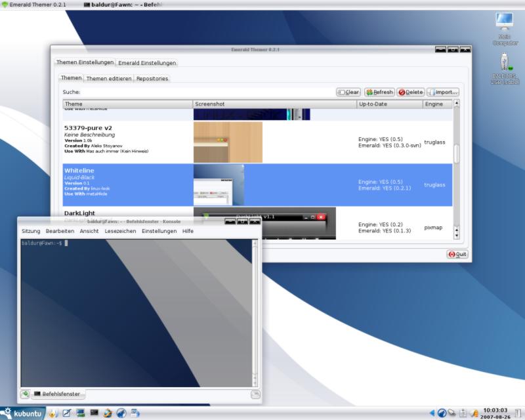
Task: Open Konsole Hilfe menu
Action: pyautogui.click(x=188, y=231)
